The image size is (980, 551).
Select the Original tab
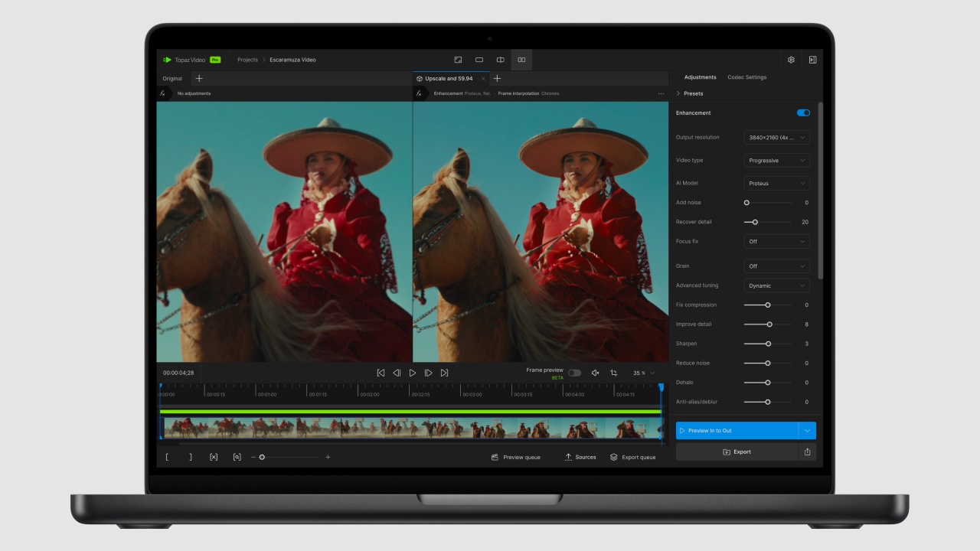[171, 78]
